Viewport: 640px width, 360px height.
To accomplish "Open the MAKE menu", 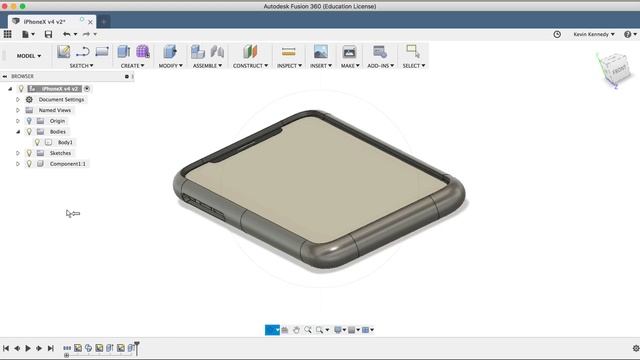I will click(350, 65).
